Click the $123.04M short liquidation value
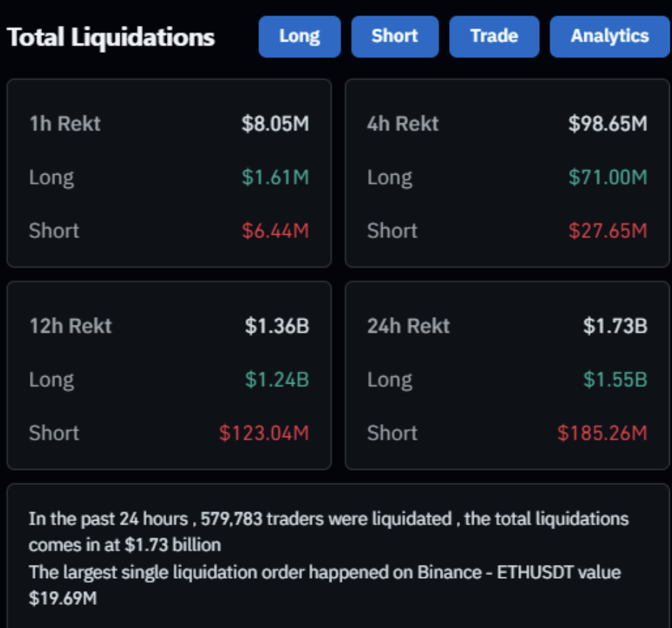 [x=264, y=433]
